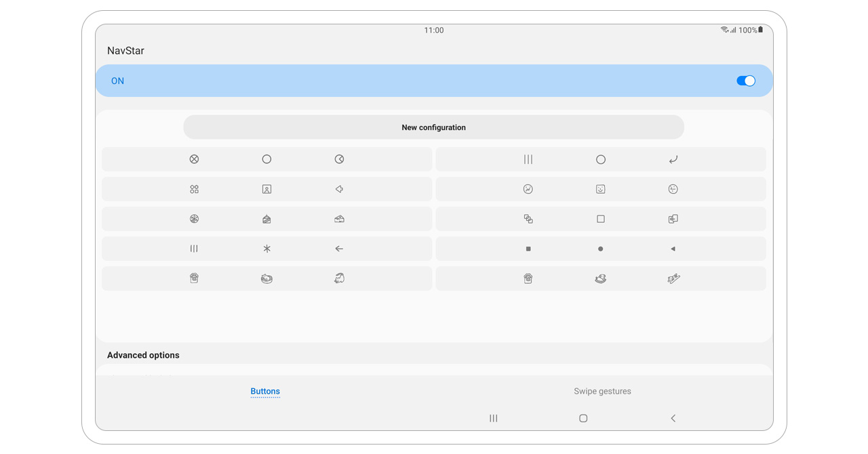The width and height of the screenshot is (868, 454).
Task: Pick the four shapes recents icon
Action: 195,189
